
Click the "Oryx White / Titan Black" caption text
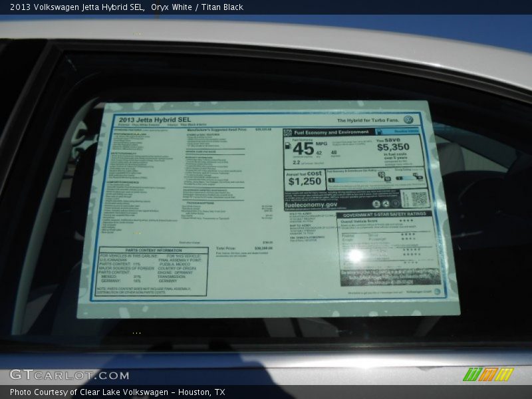tap(197, 7)
